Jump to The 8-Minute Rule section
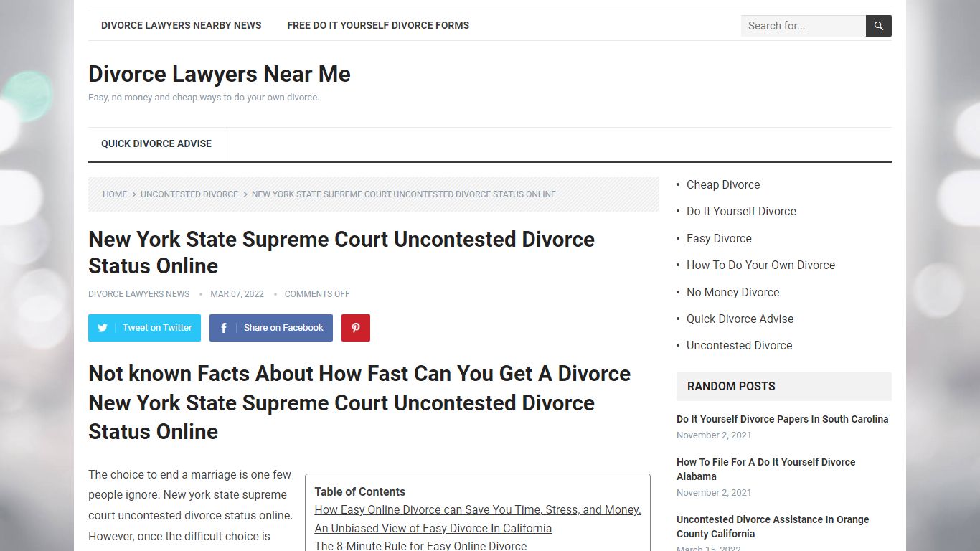The image size is (980, 551). (x=420, y=545)
